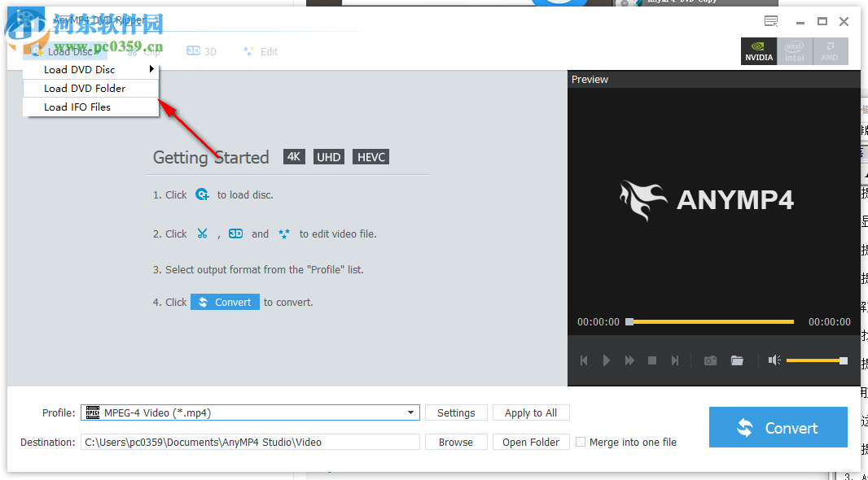Screen dimensions: 868x480
Task: Click the preview progress seek bar
Action: coord(710,322)
